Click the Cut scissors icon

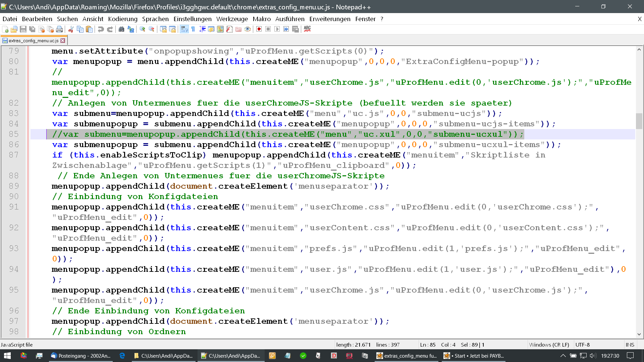tap(71, 29)
